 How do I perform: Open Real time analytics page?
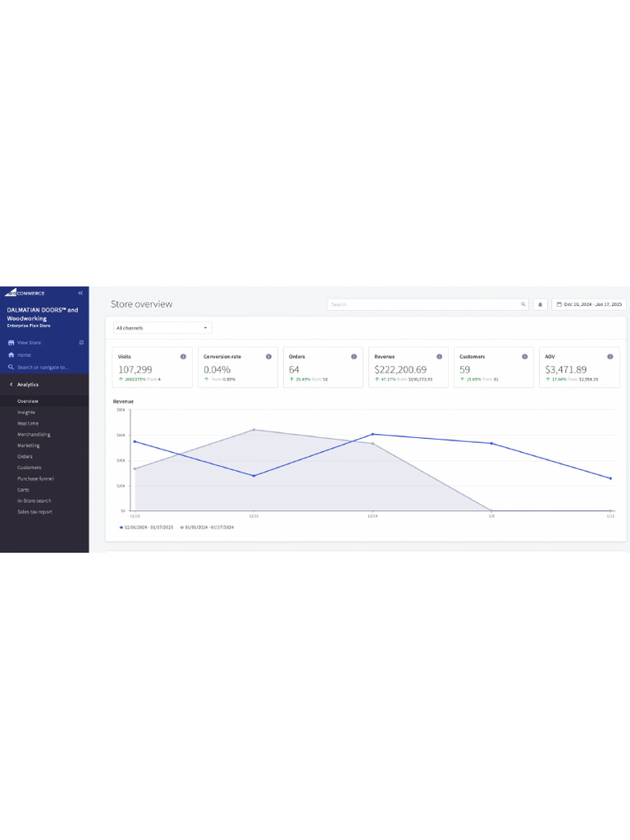tap(28, 424)
